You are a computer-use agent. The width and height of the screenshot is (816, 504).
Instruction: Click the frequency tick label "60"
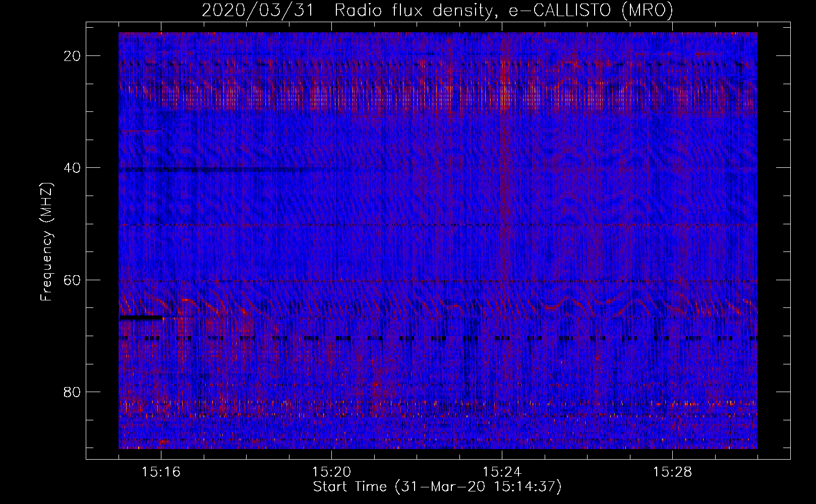coord(72,280)
